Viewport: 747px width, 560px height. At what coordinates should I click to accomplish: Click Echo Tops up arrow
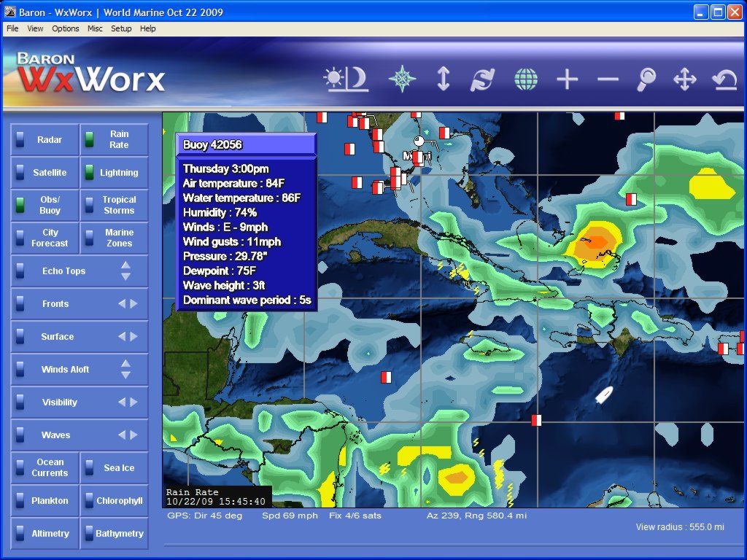tap(125, 265)
